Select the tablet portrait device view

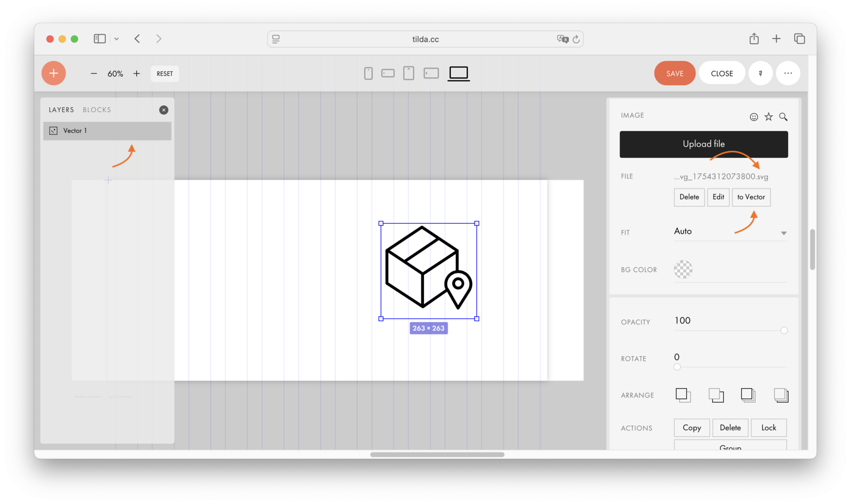(409, 73)
